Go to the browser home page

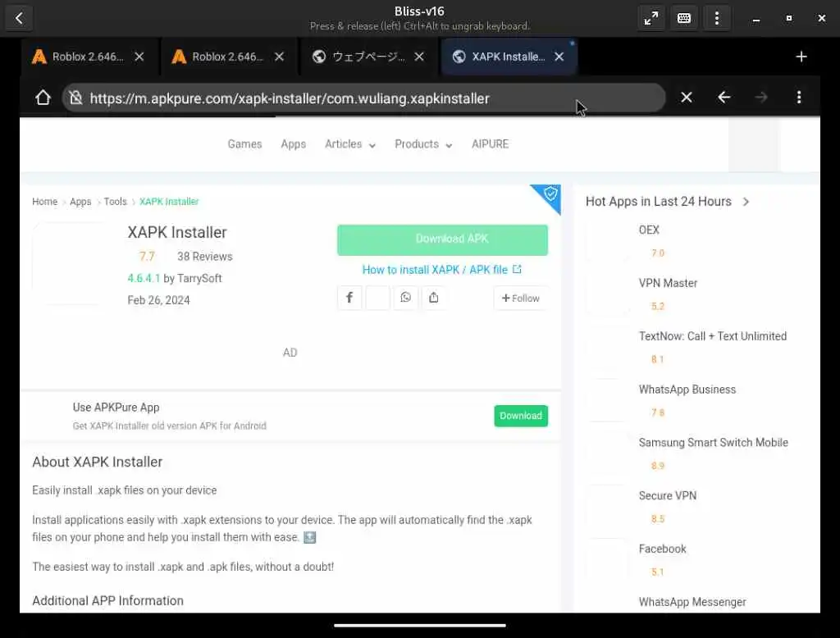[43, 98]
